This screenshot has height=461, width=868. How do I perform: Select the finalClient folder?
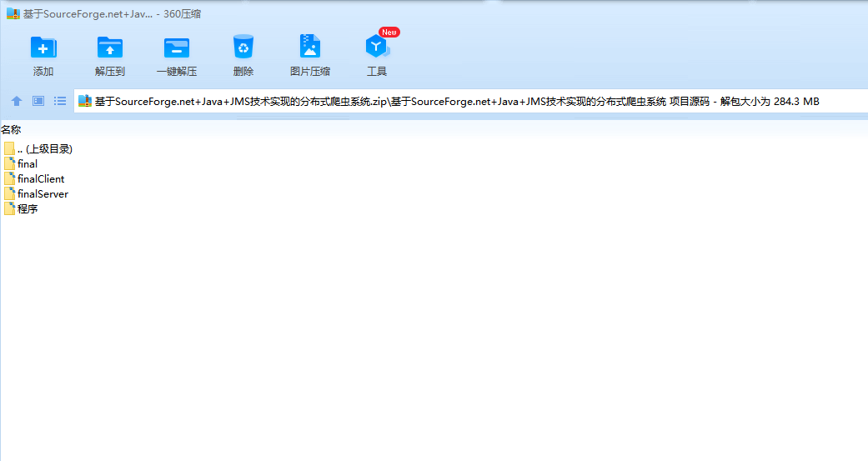click(x=33, y=178)
